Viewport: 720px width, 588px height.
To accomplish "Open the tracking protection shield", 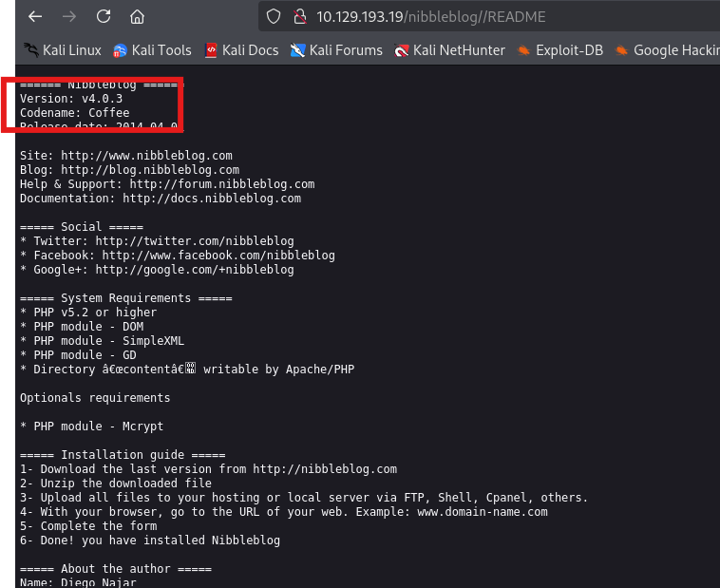I will [x=274, y=17].
